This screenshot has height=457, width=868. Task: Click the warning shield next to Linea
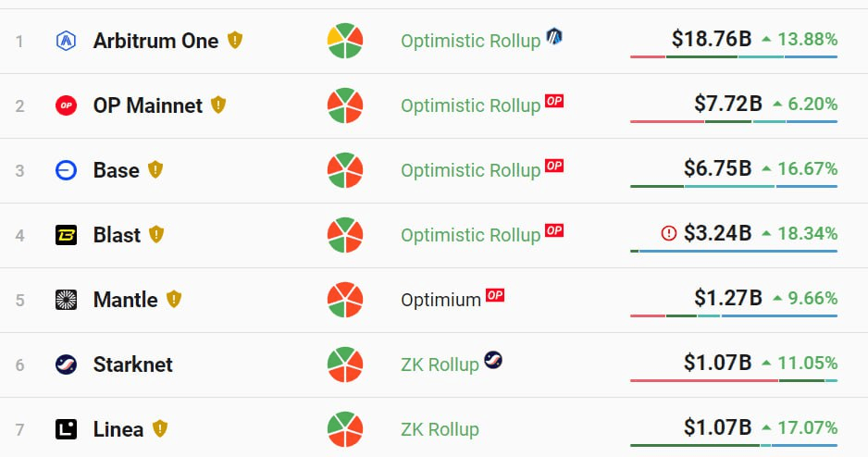coord(160,429)
